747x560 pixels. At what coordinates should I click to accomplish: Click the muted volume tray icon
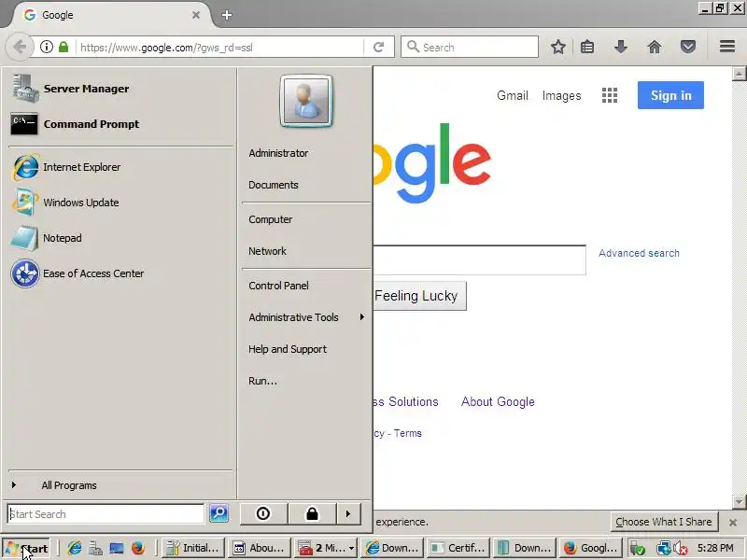(x=681, y=549)
